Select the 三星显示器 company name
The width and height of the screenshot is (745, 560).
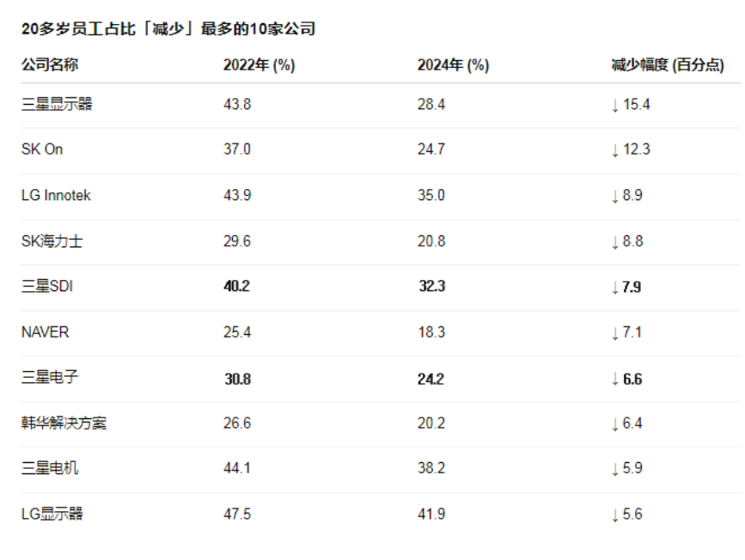(57, 104)
